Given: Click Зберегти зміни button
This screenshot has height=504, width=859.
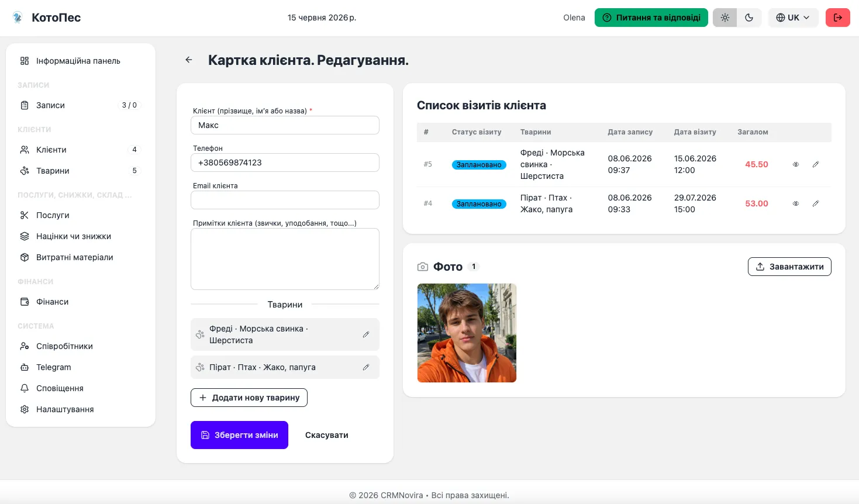Looking at the screenshot, I should (239, 435).
